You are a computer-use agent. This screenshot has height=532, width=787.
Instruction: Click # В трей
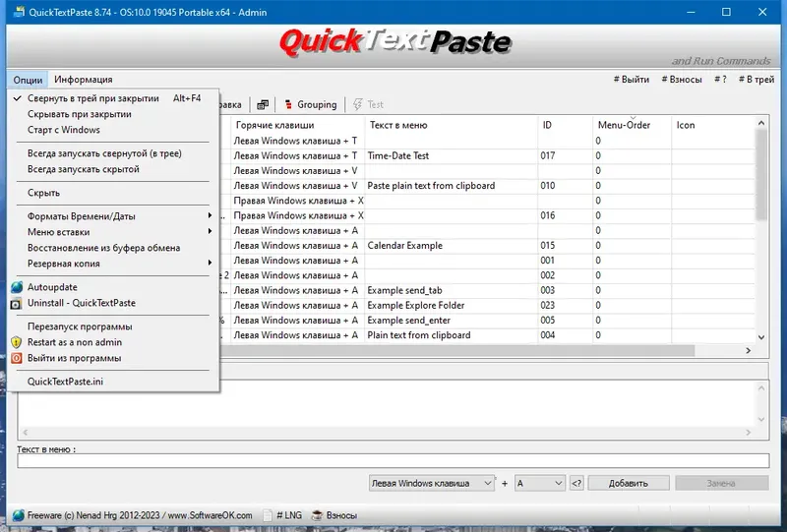click(x=756, y=80)
